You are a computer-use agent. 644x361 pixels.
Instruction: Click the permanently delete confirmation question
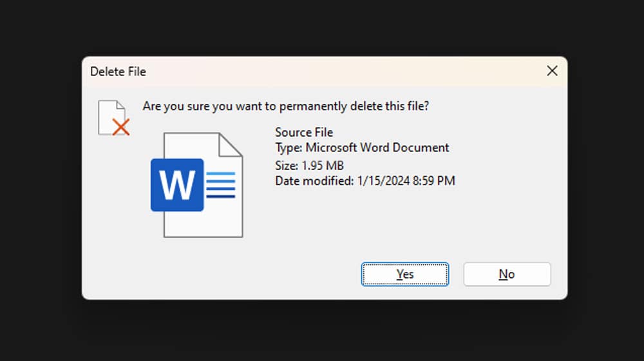click(x=285, y=106)
